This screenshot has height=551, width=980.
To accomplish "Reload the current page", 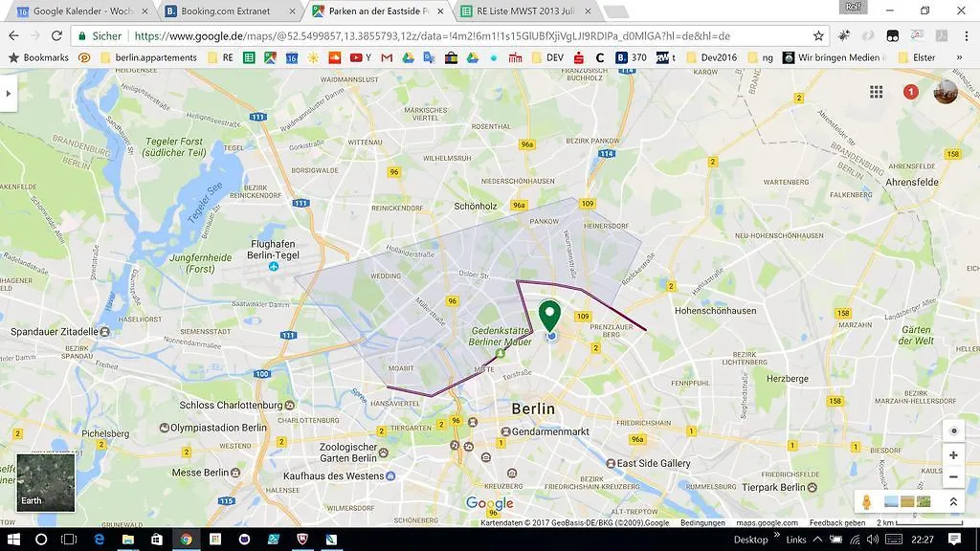I will pos(56,36).
